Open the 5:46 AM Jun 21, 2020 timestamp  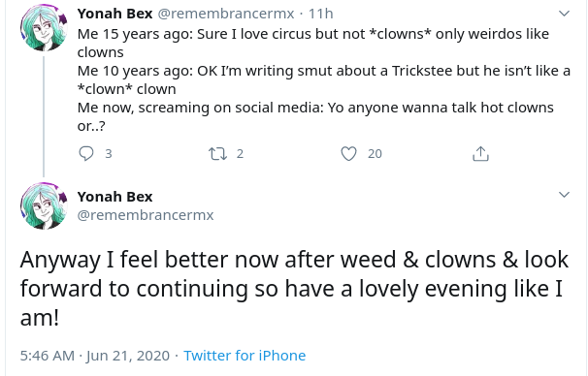coord(95,356)
